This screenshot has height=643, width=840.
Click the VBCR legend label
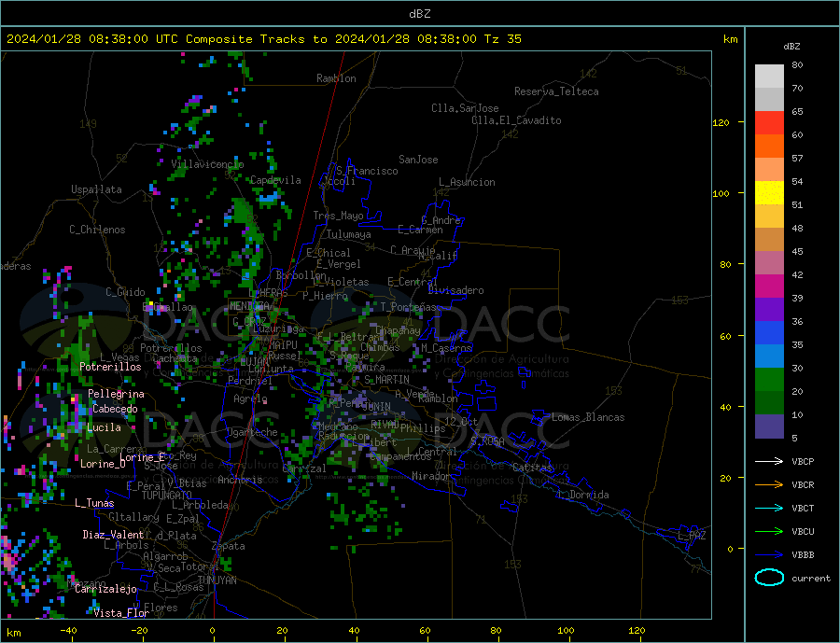pos(803,485)
